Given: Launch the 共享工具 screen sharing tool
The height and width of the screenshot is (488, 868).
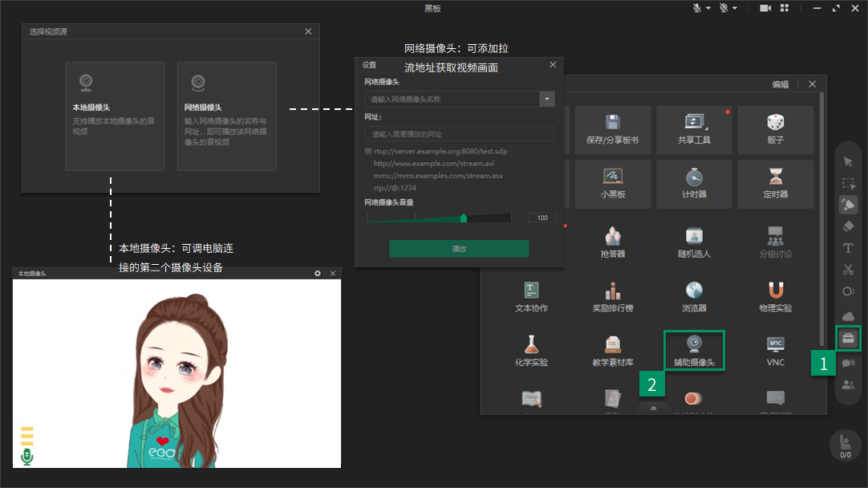Looking at the screenshot, I should click(694, 129).
